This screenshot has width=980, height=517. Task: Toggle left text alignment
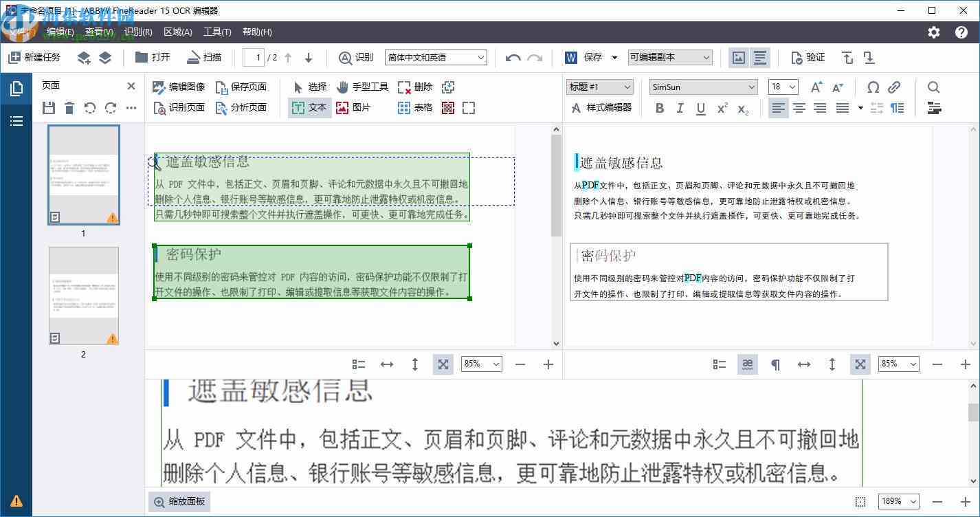pyautogui.click(x=778, y=108)
